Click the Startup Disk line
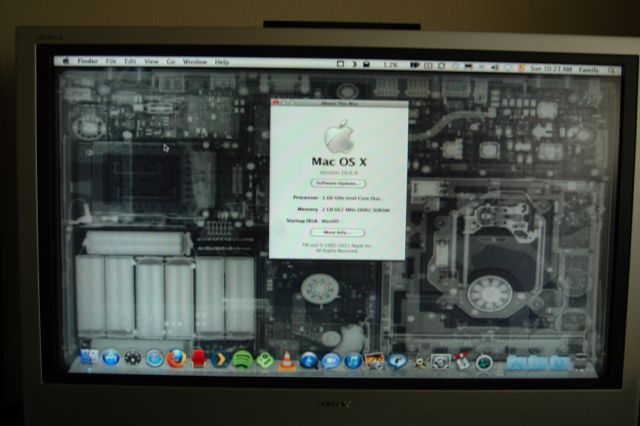Screen dimensions: 640x426 313,221
